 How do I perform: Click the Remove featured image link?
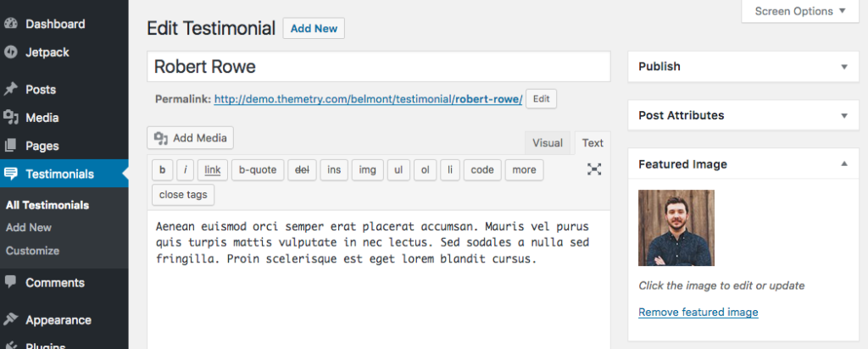[x=698, y=312]
